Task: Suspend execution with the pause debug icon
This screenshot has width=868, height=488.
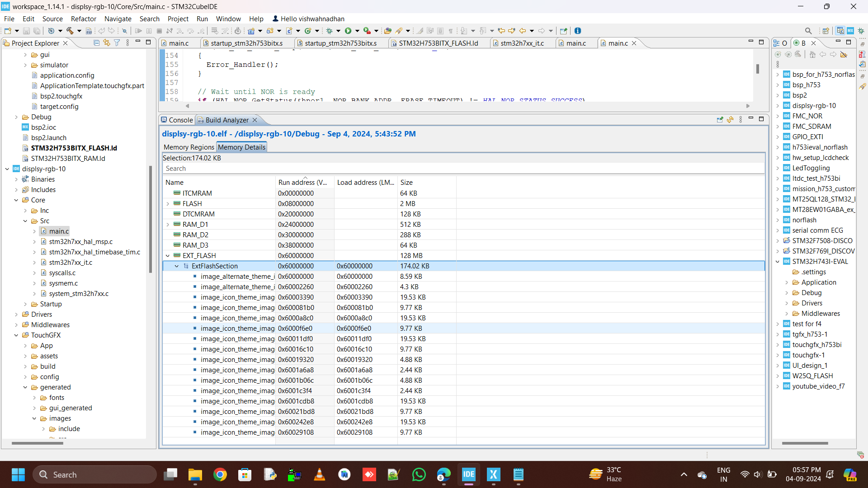Action: click(x=149, y=31)
